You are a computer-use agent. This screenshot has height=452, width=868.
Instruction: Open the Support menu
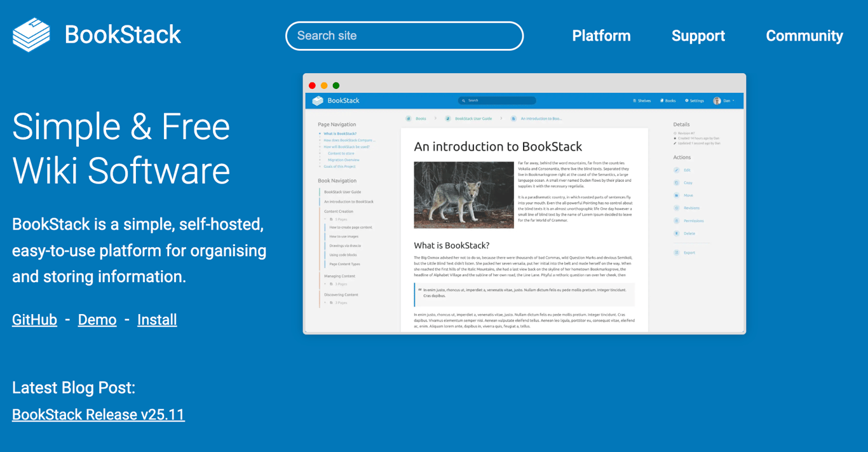(x=698, y=36)
